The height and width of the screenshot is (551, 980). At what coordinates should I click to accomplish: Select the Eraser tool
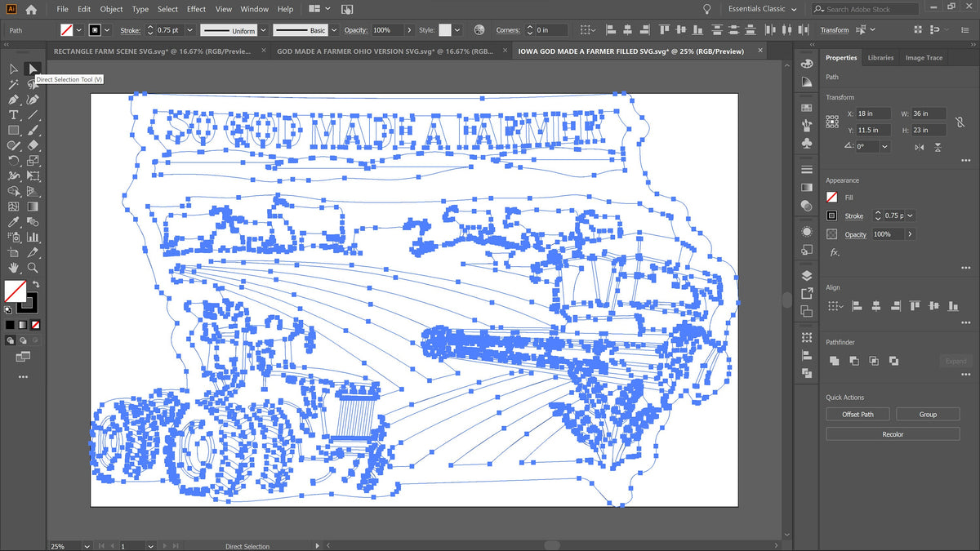tap(33, 145)
